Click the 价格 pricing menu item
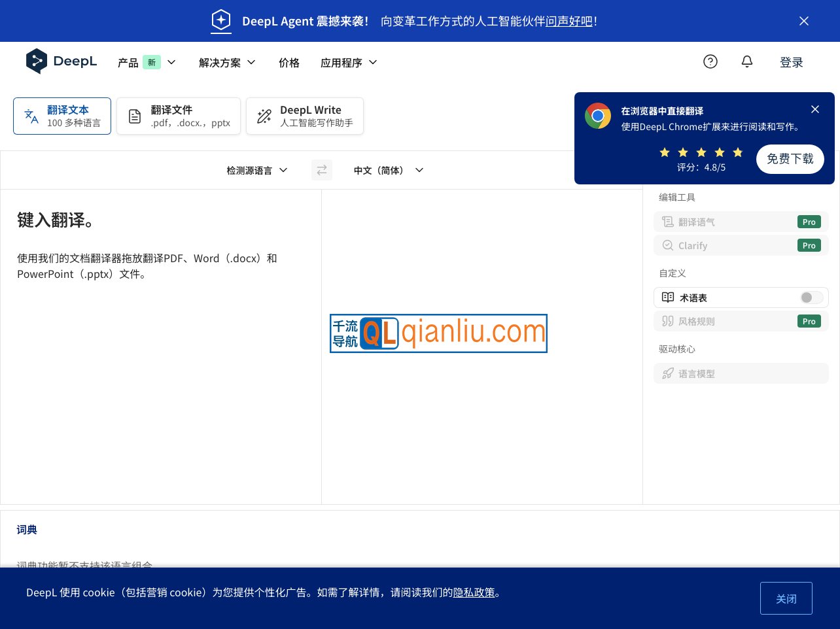 pyautogui.click(x=289, y=62)
